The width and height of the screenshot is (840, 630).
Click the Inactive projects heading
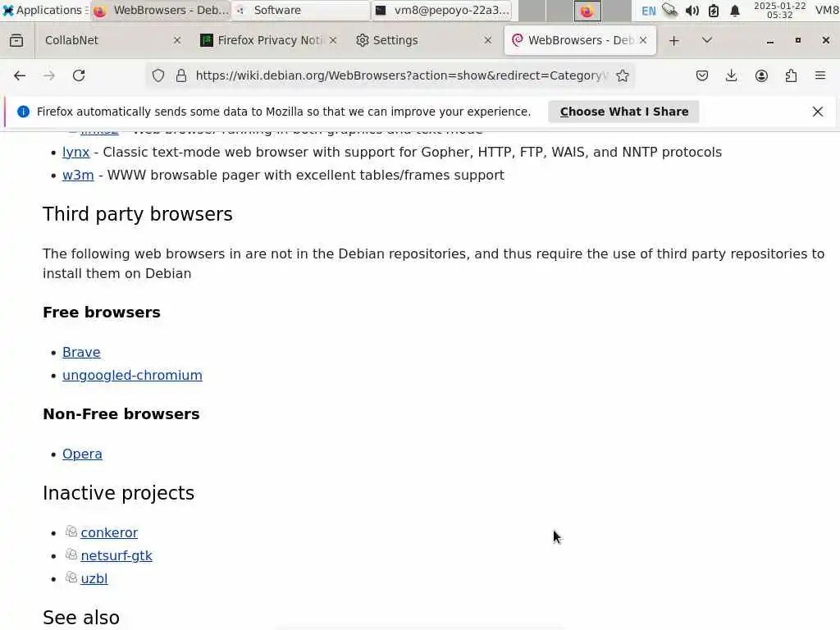118,493
